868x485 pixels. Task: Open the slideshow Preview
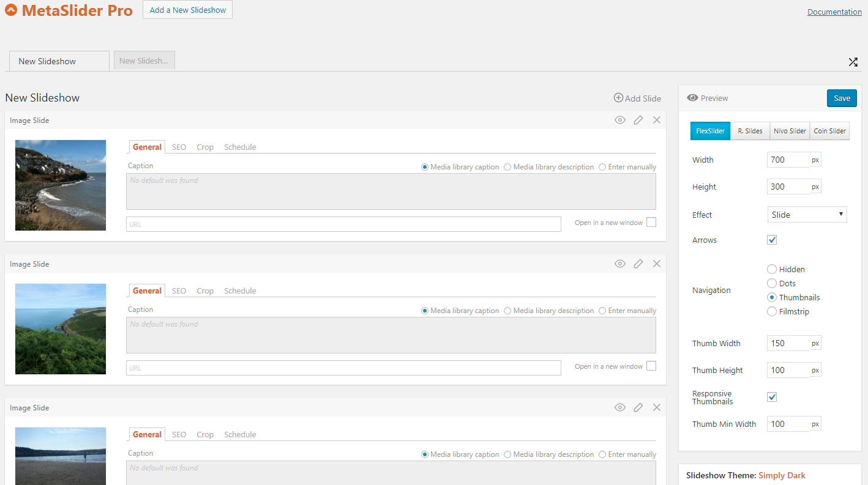[708, 98]
